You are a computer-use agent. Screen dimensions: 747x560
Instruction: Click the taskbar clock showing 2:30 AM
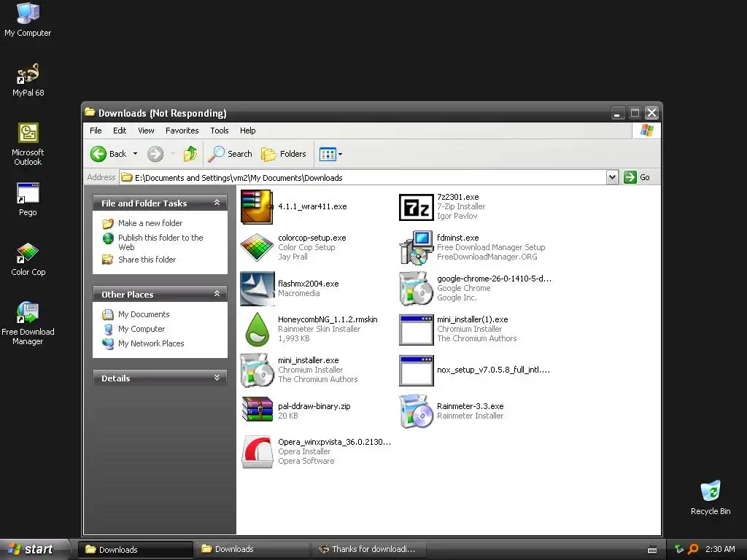tap(720, 549)
